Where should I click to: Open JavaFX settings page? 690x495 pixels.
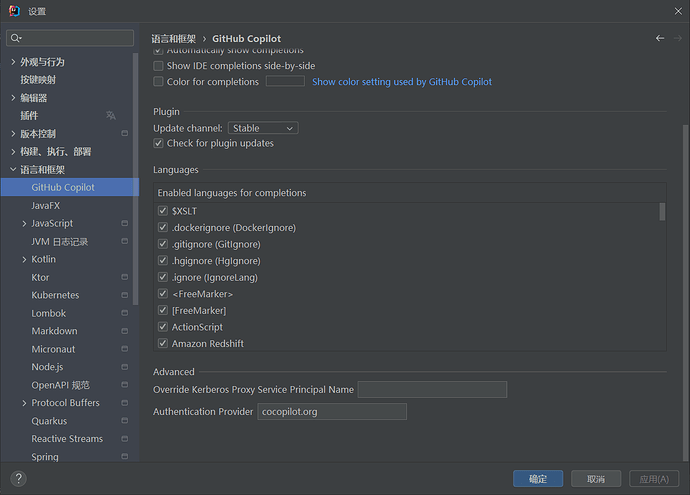point(46,205)
